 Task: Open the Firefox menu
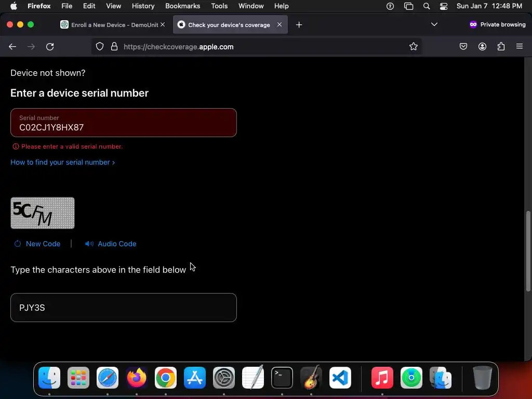[39, 6]
